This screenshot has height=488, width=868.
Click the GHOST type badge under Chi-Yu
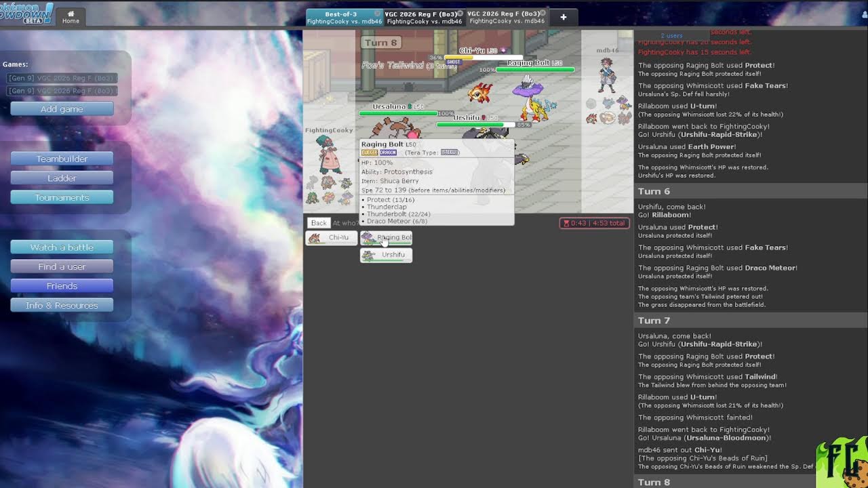coord(454,62)
